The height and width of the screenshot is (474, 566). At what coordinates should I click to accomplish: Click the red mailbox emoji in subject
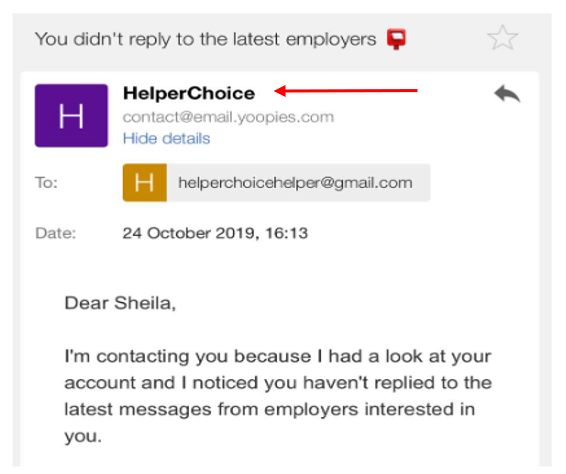(x=396, y=39)
